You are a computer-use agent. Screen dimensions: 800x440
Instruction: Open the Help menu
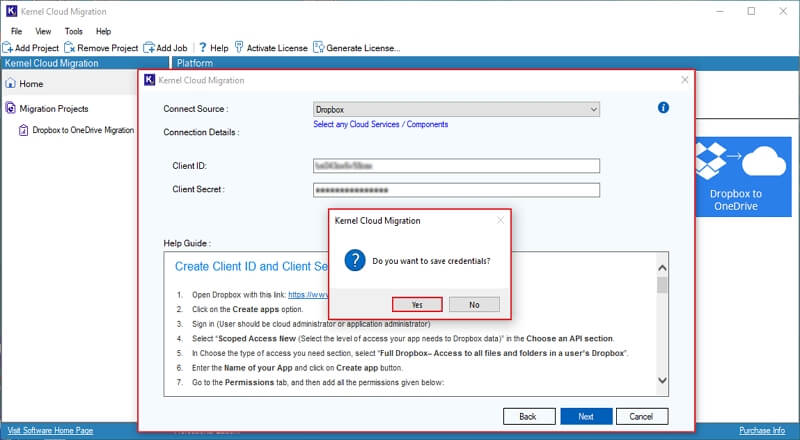coord(104,31)
